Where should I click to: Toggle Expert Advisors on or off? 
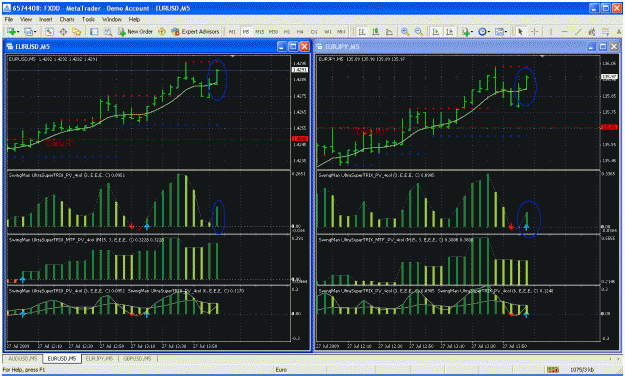click(x=195, y=31)
